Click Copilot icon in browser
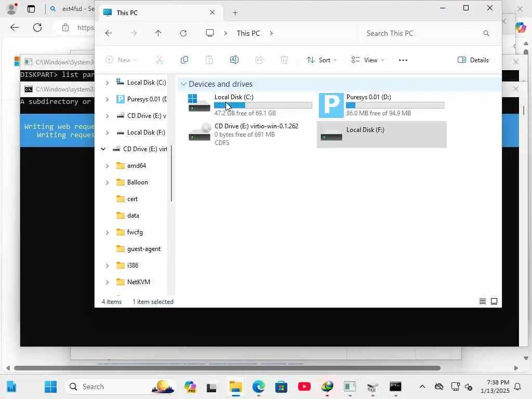The image size is (532, 399). [x=521, y=28]
